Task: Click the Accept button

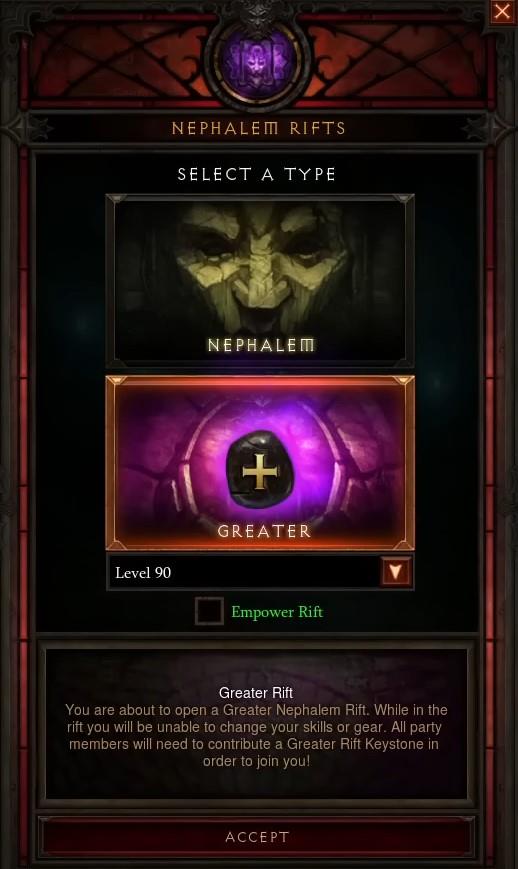Action: [x=258, y=836]
